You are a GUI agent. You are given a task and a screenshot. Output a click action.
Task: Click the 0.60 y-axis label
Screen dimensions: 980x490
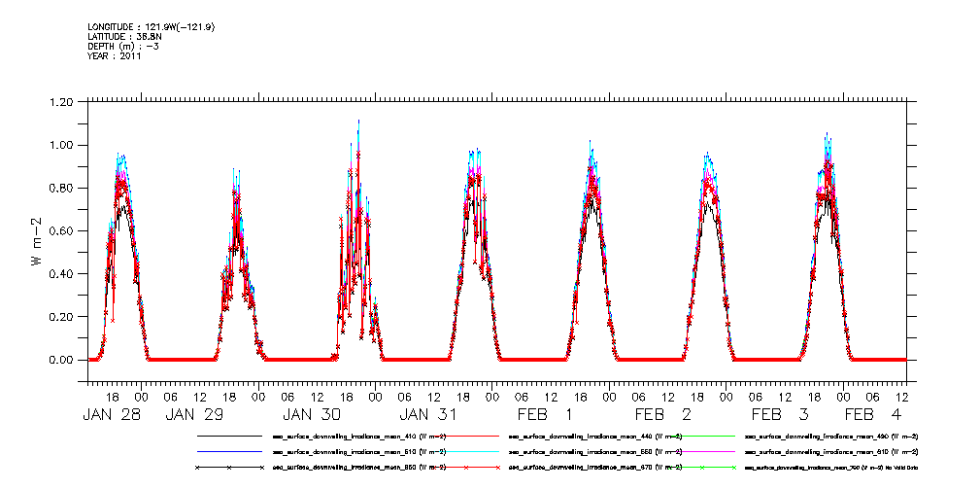pos(61,231)
